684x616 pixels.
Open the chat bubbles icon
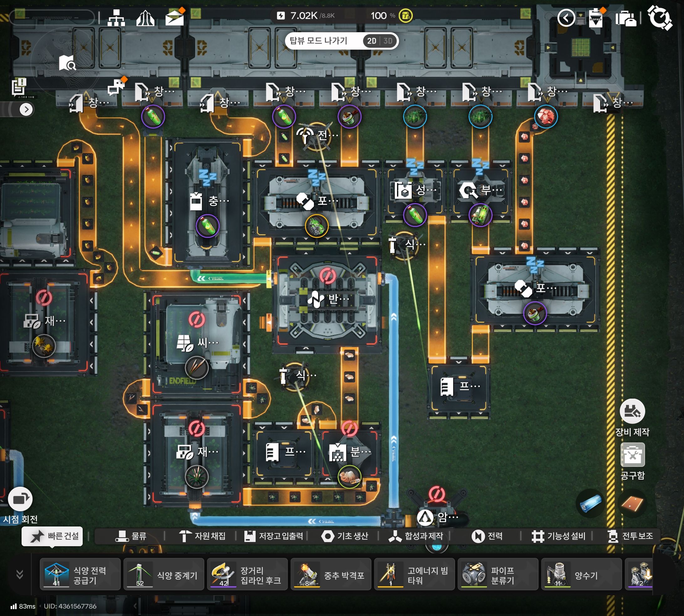point(117,87)
